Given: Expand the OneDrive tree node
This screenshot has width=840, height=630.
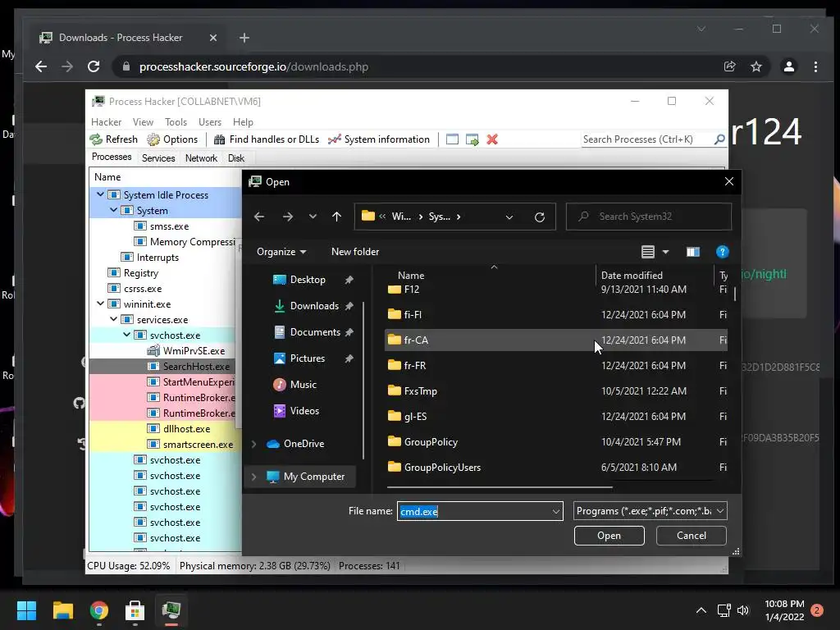Looking at the screenshot, I should (x=253, y=444).
